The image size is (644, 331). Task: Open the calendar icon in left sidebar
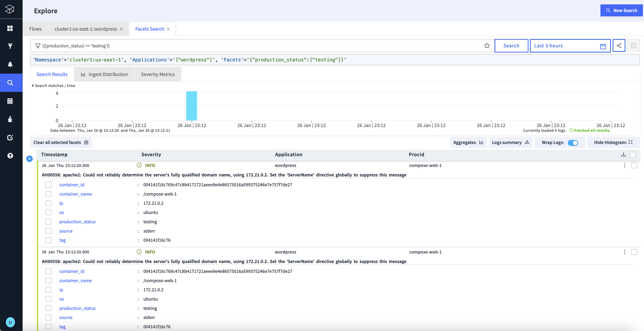point(10,101)
